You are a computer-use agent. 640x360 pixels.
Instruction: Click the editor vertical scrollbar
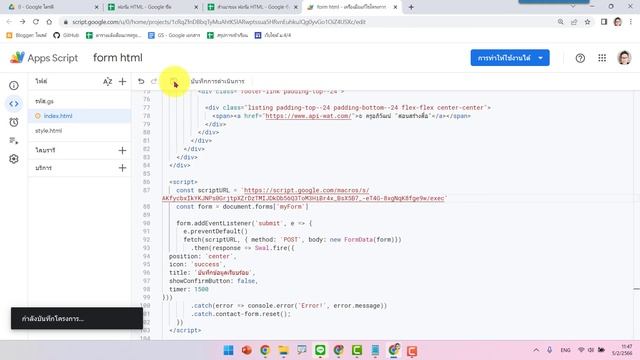click(x=636, y=214)
